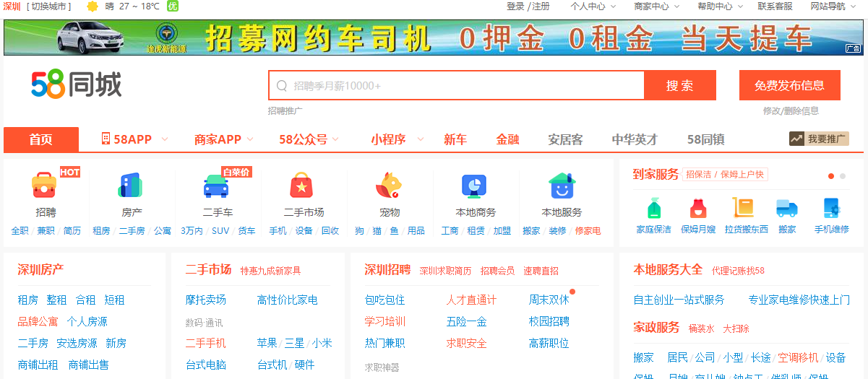Show first 到家服务 carousel slide dot

coord(831,176)
